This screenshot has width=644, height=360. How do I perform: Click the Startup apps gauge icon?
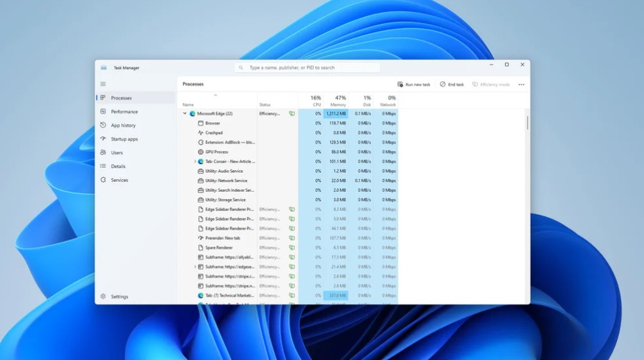click(x=103, y=138)
